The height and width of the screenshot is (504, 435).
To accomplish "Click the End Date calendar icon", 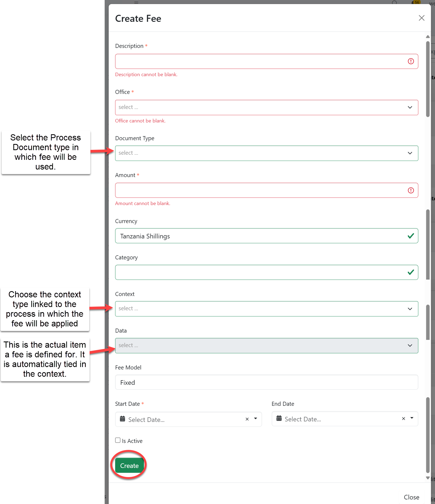I will click(279, 418).
